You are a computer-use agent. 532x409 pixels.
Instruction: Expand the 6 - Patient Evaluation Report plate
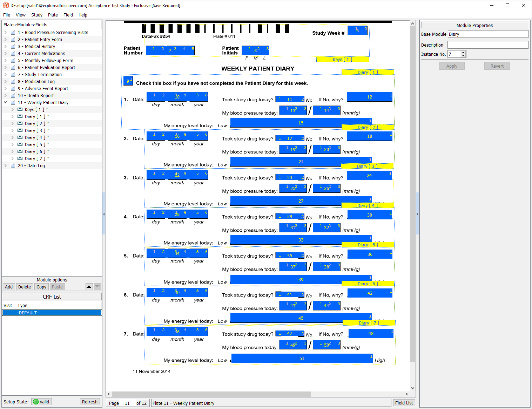pyautogui.click(x=6, y=67)
